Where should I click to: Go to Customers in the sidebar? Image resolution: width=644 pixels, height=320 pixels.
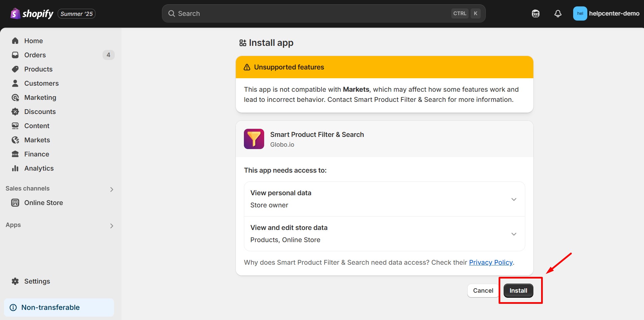(41, 83)
